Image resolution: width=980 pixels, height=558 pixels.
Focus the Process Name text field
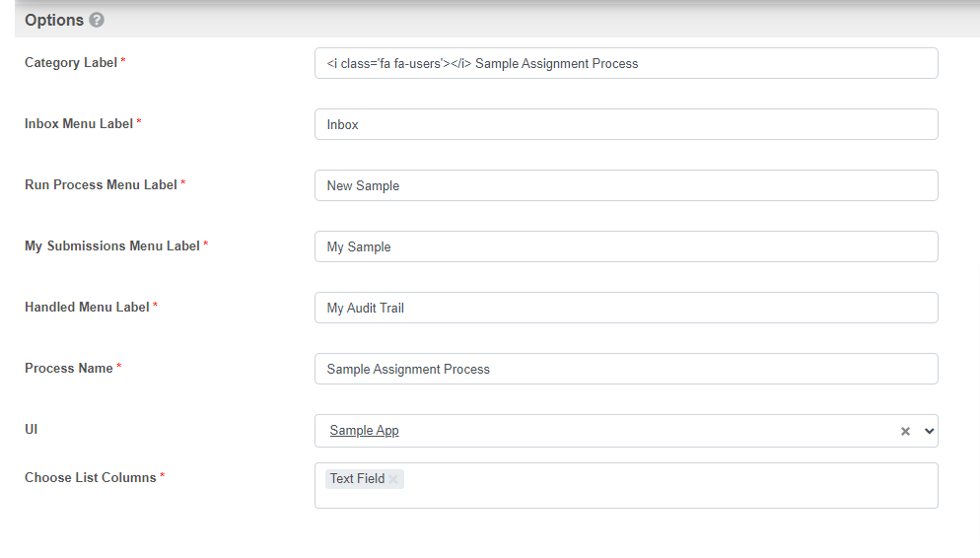click(626, 370)
